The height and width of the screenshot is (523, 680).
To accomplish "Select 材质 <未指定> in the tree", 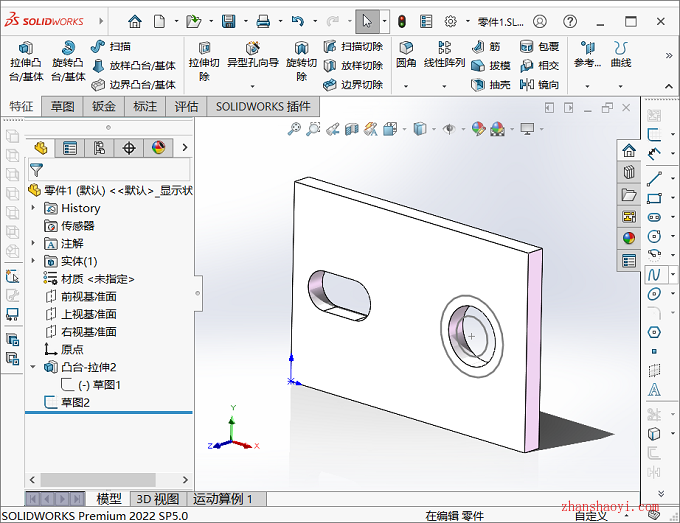I will coord(89,279).
